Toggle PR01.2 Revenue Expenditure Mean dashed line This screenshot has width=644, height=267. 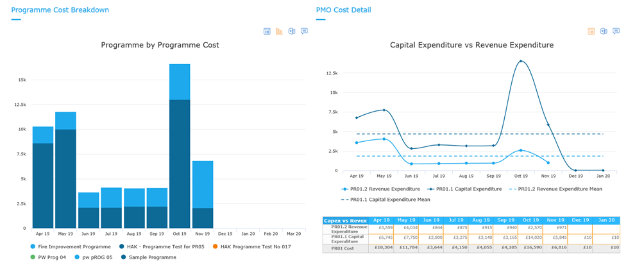point(557,189)
